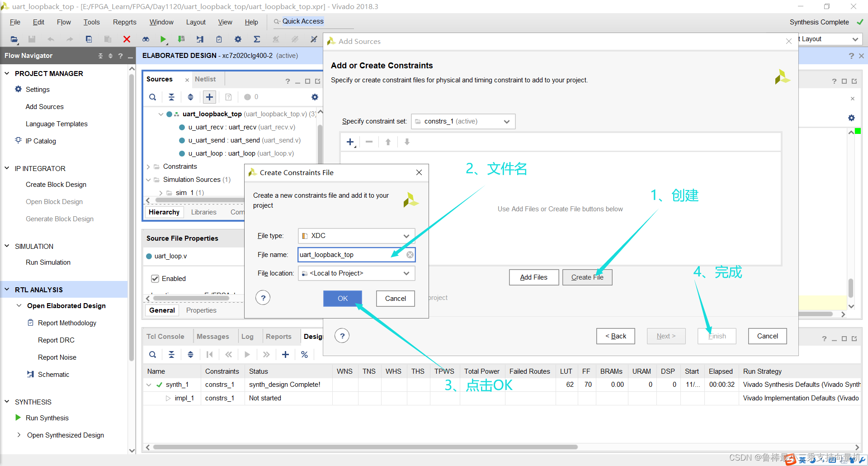Click the plus add file icon in Add Sources dialog
868x466 pixels.
350,142
